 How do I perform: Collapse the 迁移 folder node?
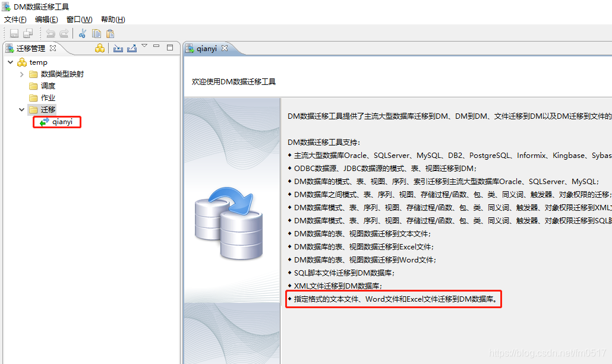22,110
